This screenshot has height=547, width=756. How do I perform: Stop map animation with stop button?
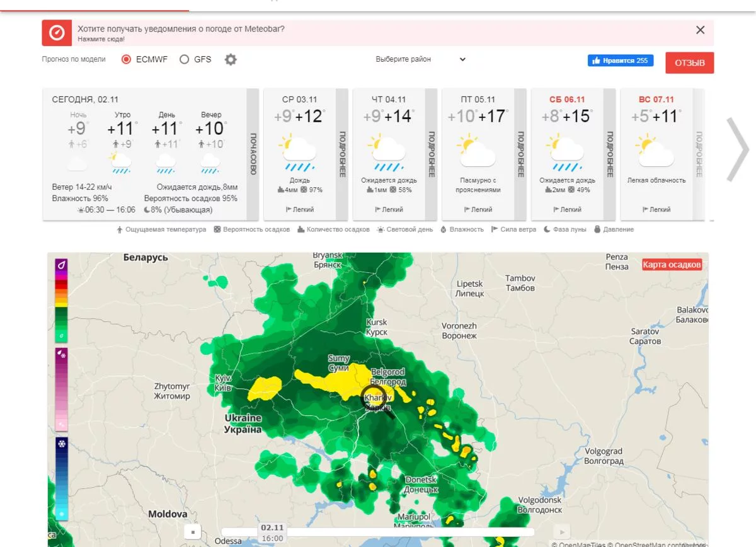pos(193,532)
